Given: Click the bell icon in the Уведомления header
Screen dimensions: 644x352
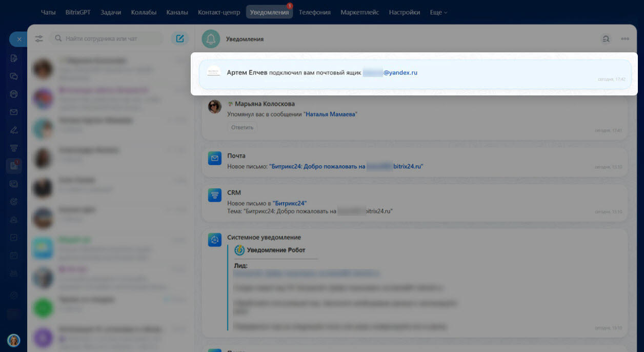Looking at the screenshot, I should click(211, 39).
